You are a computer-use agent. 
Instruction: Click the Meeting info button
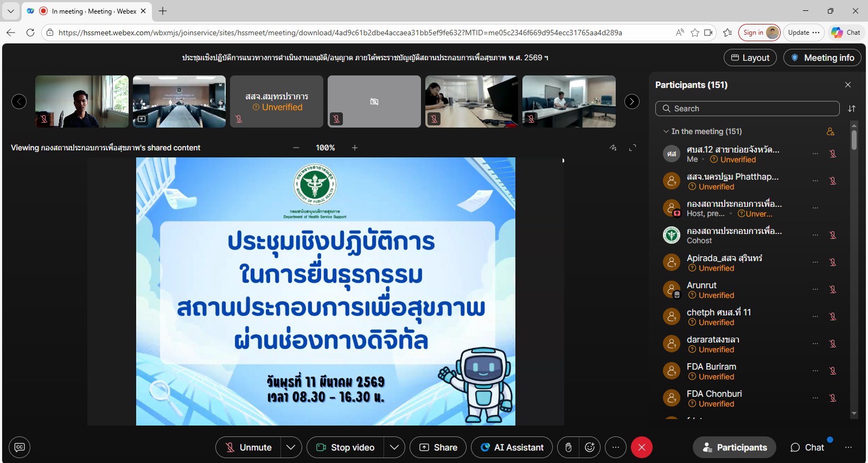pos(822,58)
